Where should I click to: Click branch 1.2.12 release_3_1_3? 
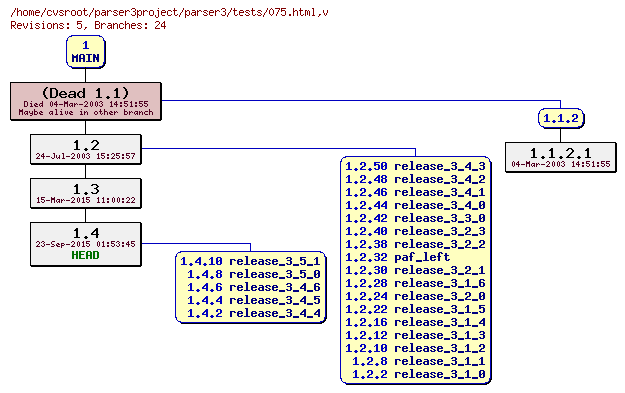tap(415, 335)
